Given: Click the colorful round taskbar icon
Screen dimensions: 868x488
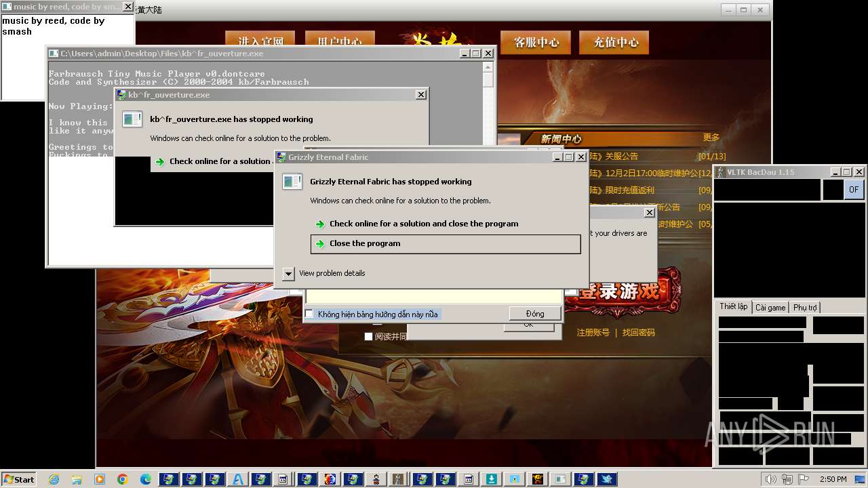Looking at the screenshot, I should (330, 479).
